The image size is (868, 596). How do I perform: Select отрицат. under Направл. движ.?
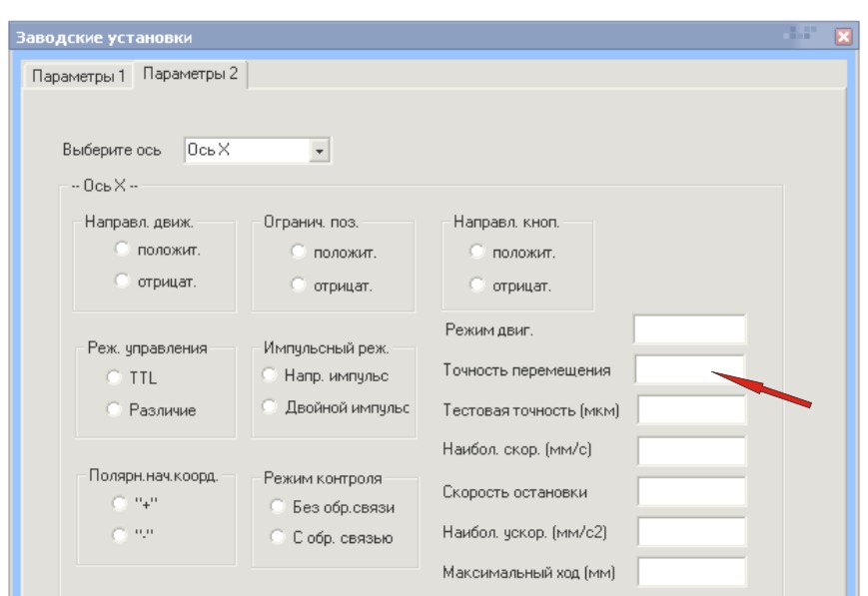pos(123,281)
